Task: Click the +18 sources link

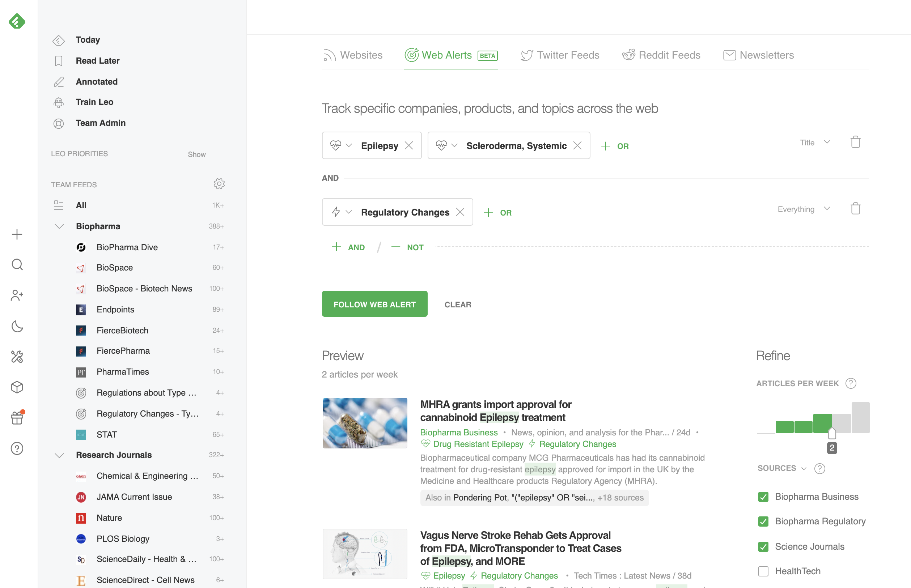Action: 620,498
